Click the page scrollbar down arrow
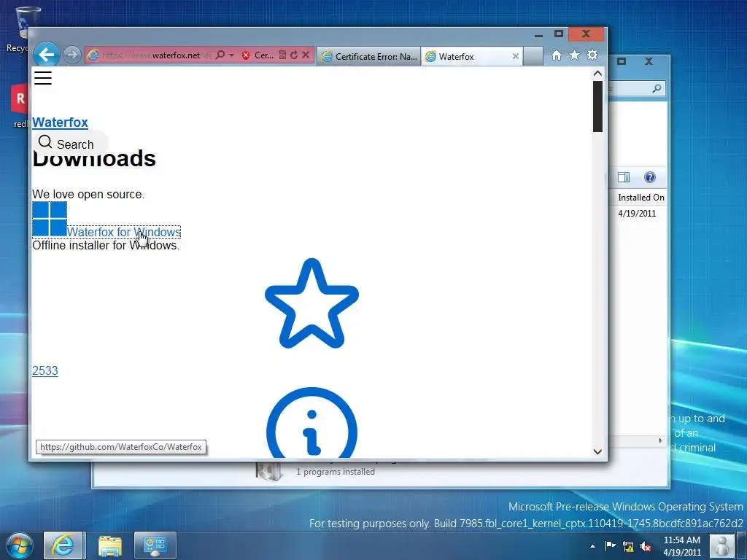The width and height of the screenshot is (747, 560). coord(597,451)
